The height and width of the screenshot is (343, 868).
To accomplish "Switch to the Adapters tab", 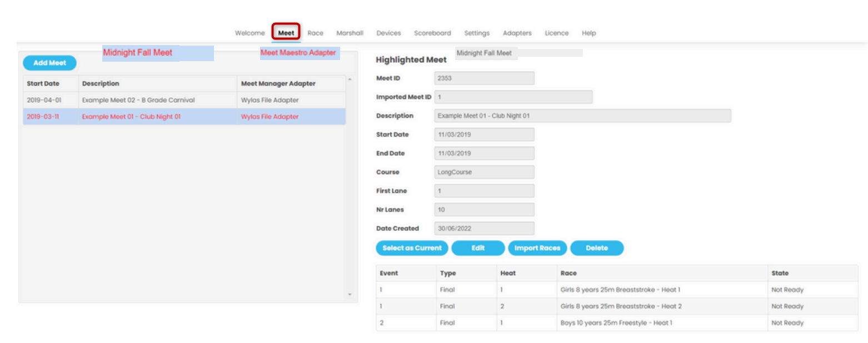I will click(517, 33).
